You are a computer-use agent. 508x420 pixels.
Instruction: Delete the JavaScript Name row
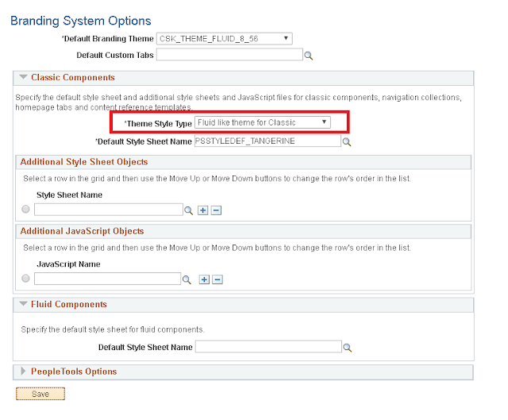tap(217, 279)
